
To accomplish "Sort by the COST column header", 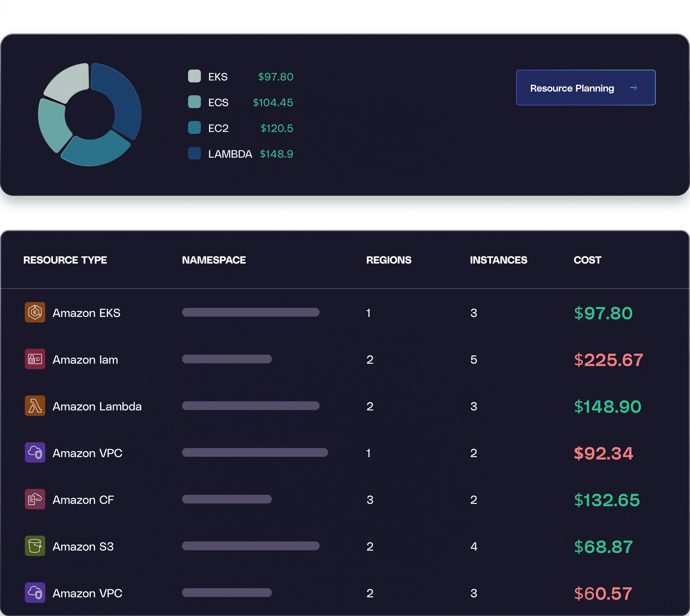I will pyautogui.click(x=587, y=260).
